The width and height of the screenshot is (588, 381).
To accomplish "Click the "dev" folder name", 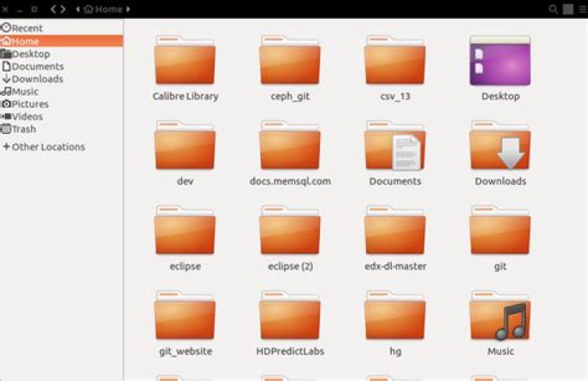I will click(x=185, y=182).
